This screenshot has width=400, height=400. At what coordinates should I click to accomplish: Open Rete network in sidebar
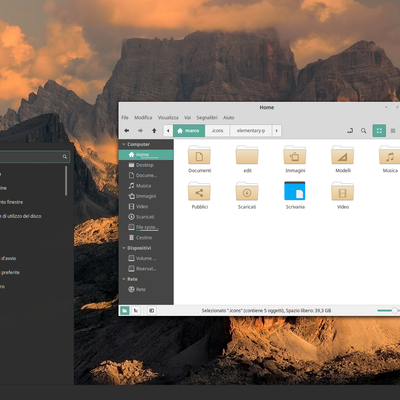point(146,289)
